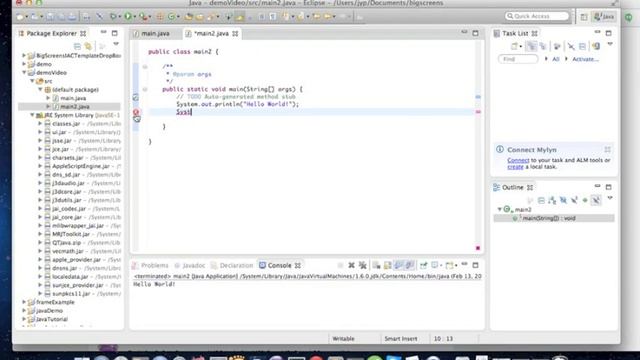Click Quick Access search field
Image resolution: width=640 pixels, height=360 pixels.
pyautogui.click(x=537, y=16)
